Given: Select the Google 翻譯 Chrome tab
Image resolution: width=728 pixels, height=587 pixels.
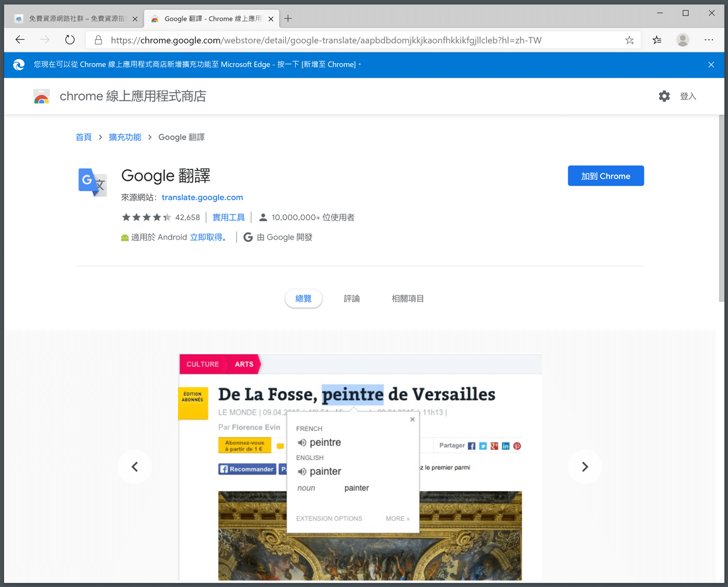Looking at the screenshot, I should click(210, 19).
